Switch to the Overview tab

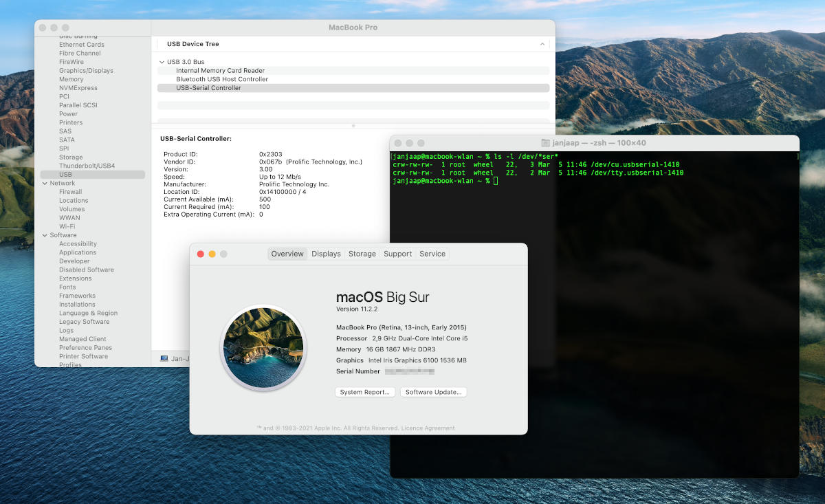tap(287, 254)
